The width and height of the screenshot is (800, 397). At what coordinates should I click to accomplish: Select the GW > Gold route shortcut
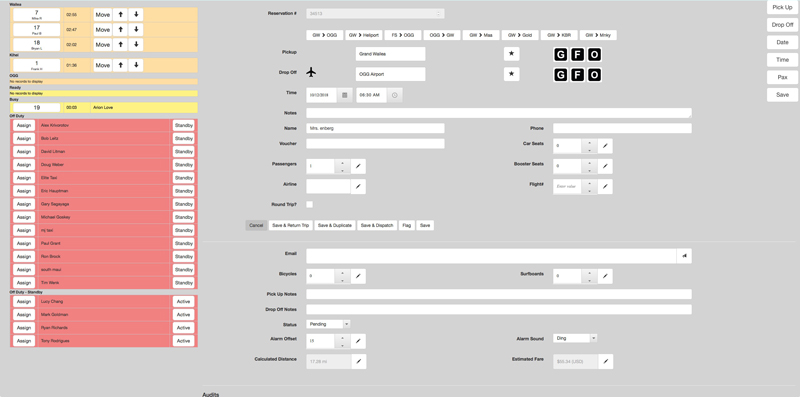click(520, 35)
